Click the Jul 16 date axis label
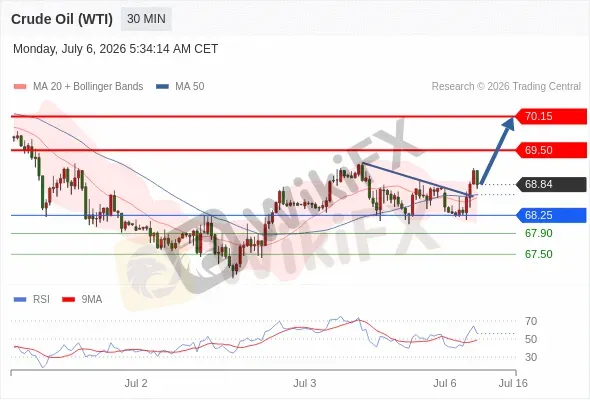 513,383
